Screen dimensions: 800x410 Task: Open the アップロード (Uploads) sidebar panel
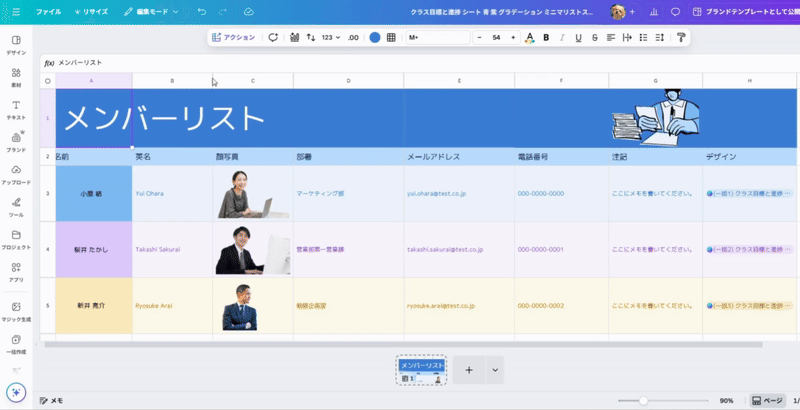coord(16,174)
